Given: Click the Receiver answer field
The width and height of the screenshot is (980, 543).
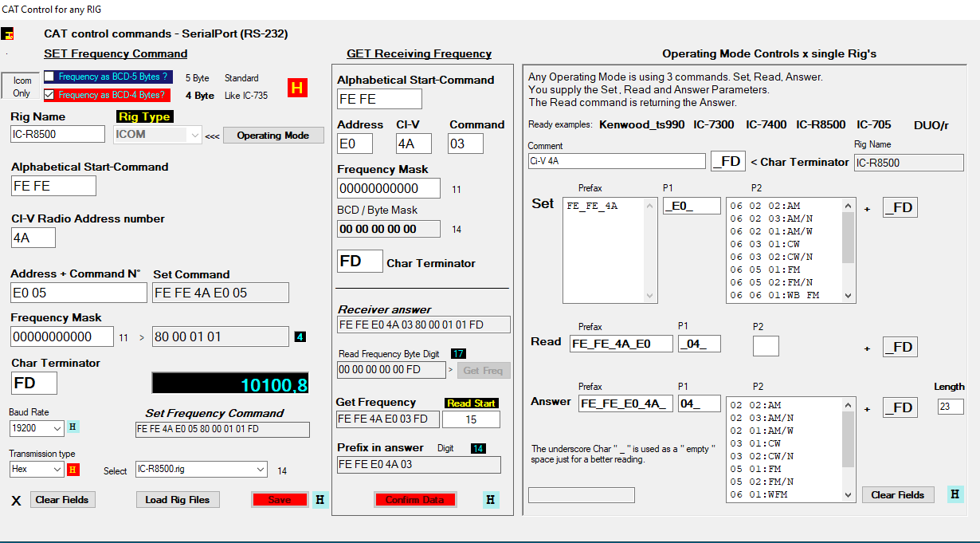Looking at the screenshot, I should click(425, 325).
